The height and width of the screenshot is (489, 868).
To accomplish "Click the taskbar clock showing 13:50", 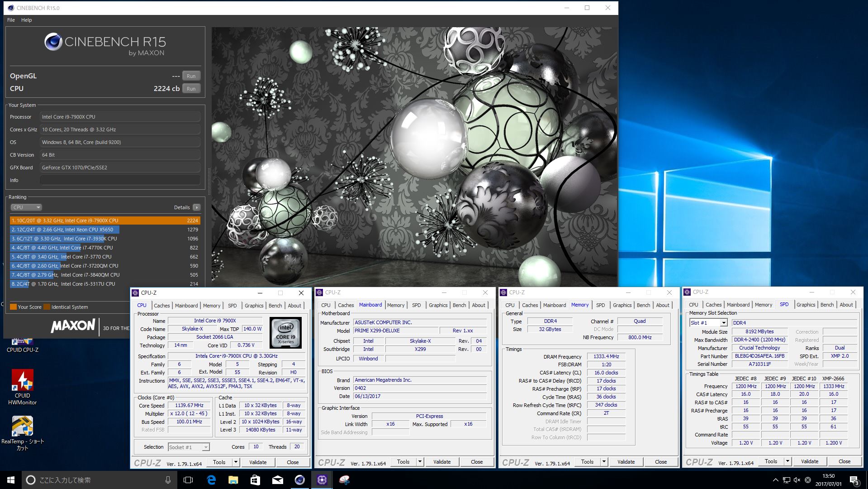I will point(829,480).
